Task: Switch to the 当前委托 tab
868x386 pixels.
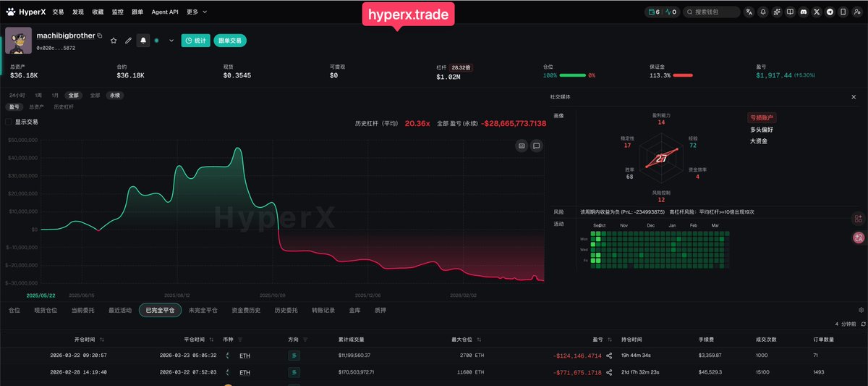Action: tap(82, 310)
